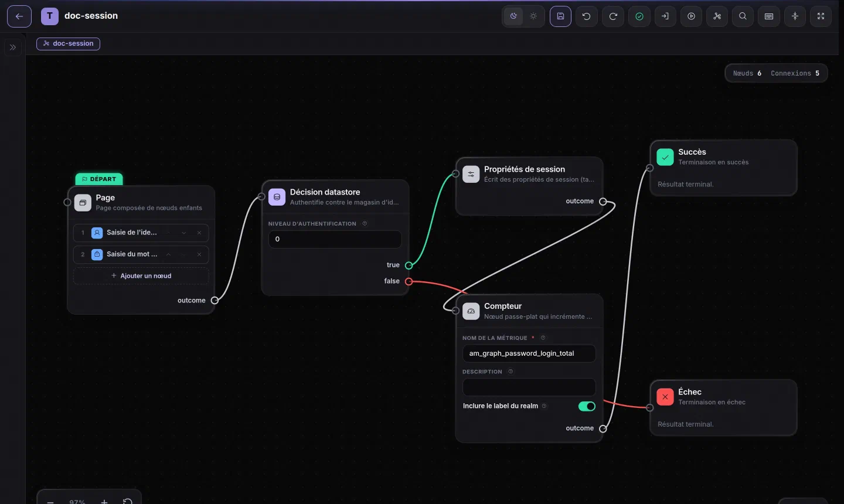Switch to dark theme moon icon
Viewport: 844px width, 504px height.
tap(513, 16)
